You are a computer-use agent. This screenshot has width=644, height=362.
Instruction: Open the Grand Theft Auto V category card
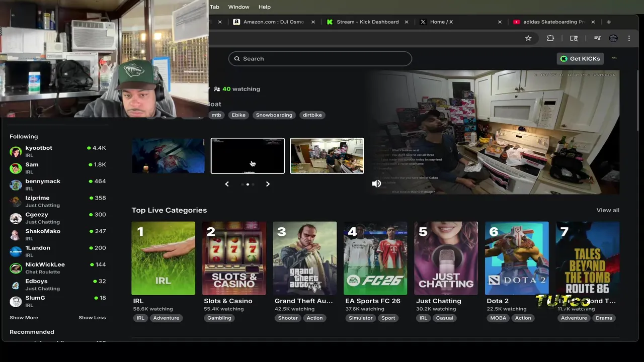tap(304, 258)
